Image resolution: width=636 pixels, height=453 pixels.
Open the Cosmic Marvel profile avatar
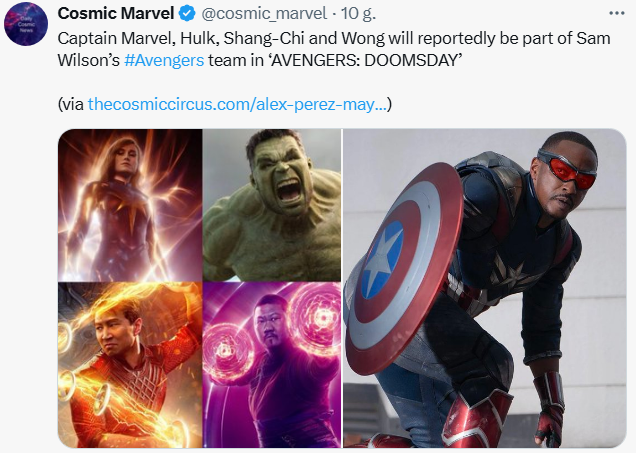pos(26,24)
